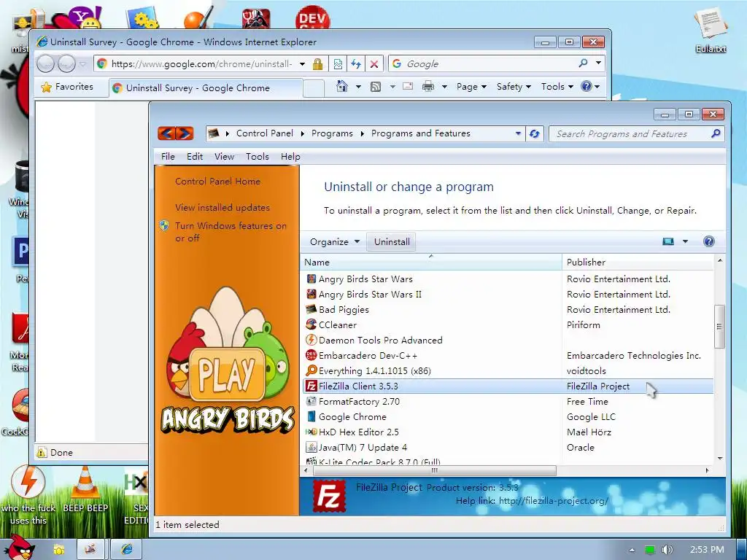Screen dimensions: 747x560
Task: Open the Tools dropdown in Internet Explorer
Action: pyautogui.click(x=557, y=87)
